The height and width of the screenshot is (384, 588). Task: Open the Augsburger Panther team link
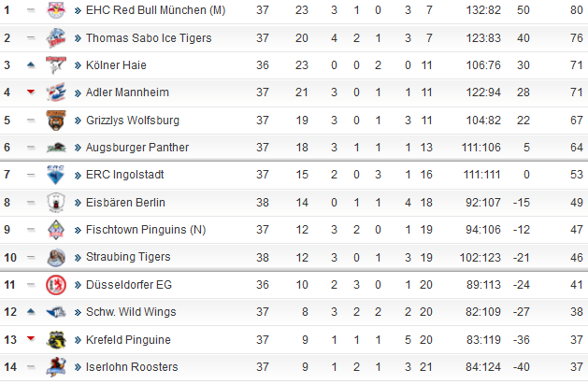[x=137, y=148]
